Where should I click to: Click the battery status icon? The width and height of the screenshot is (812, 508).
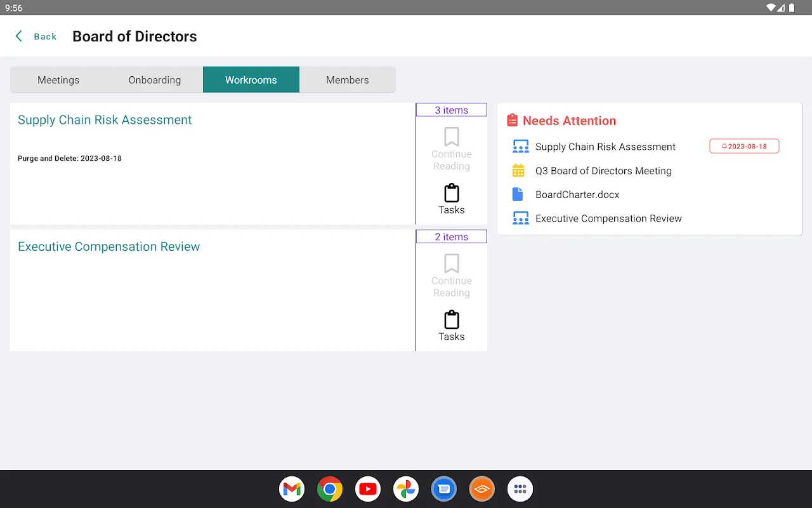click(791, 8)
